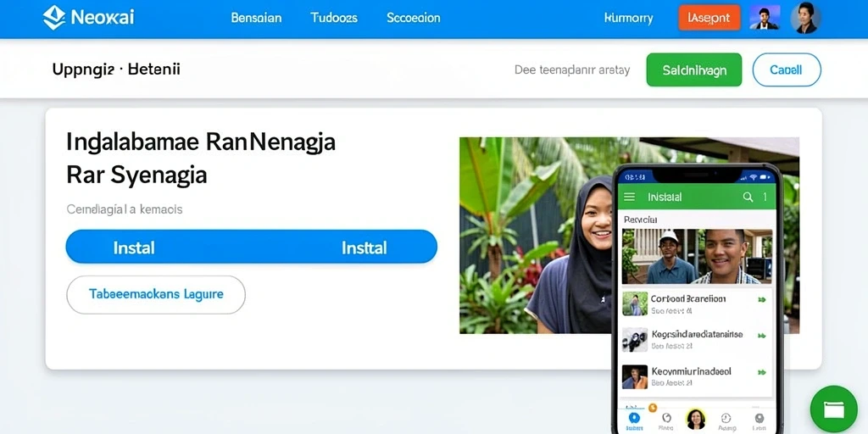The height and width of the screenshot is (434, 868).
Task: Click the Cemdlagial a kemacis subtitle
Action: pos(125,210)
